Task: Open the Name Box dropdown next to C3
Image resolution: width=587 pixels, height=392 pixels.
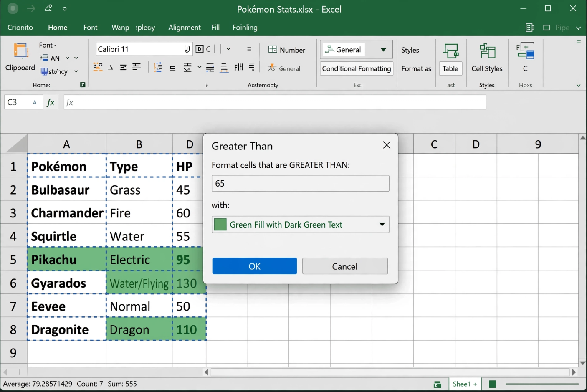Action: click(x=35, y=102)
